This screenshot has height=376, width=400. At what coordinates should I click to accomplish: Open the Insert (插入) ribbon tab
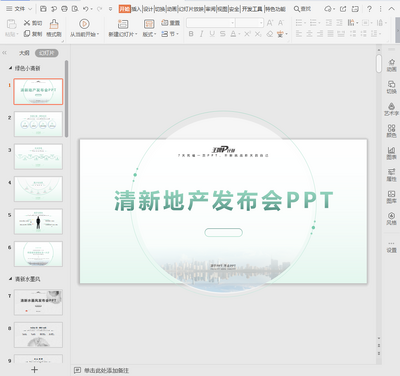pyautogui.click(x=136, y=9)
